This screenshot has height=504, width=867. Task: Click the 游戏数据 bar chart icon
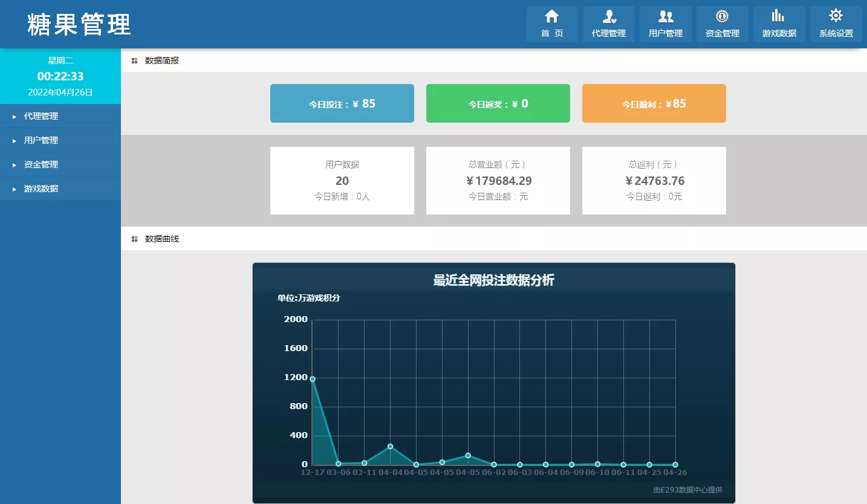point(779,17)
